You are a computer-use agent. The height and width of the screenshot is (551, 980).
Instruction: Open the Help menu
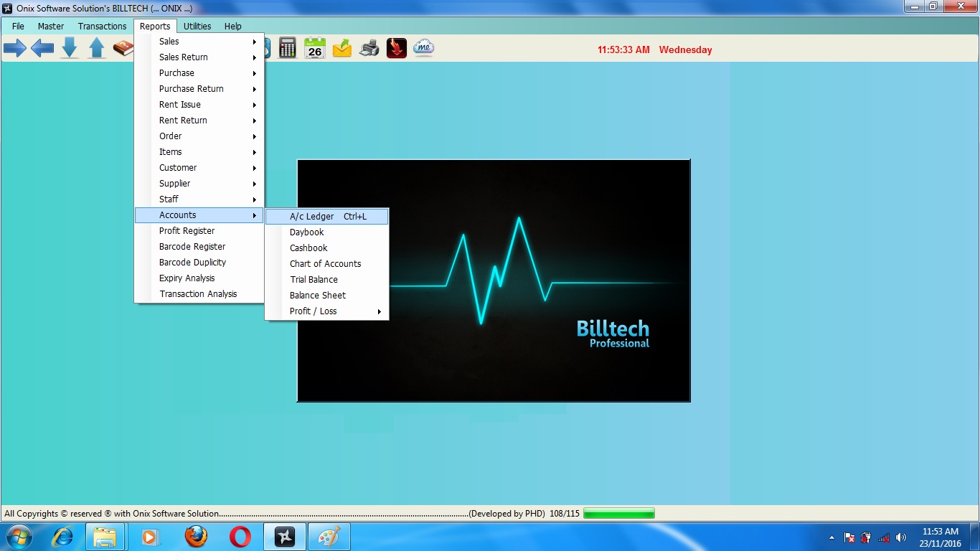[233, 26]
